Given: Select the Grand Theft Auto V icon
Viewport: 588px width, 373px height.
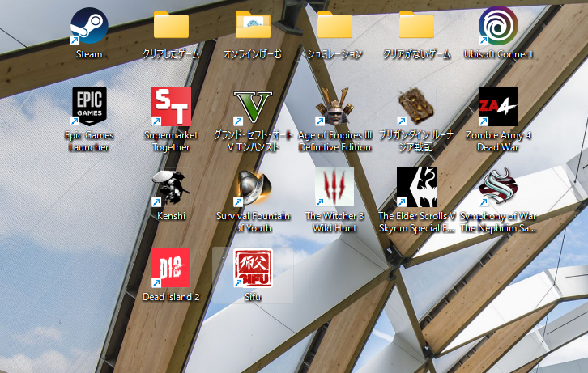Looking at the screenshot, I should pos(253,108).
